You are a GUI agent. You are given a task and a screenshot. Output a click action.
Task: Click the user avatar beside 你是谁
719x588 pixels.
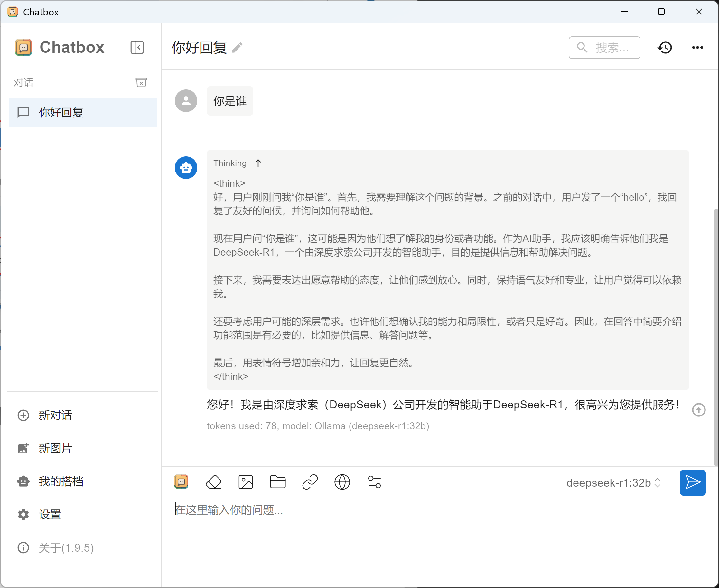(x=186, y=101)
